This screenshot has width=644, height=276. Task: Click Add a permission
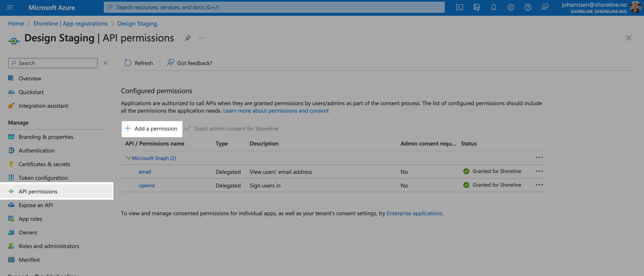152,129
